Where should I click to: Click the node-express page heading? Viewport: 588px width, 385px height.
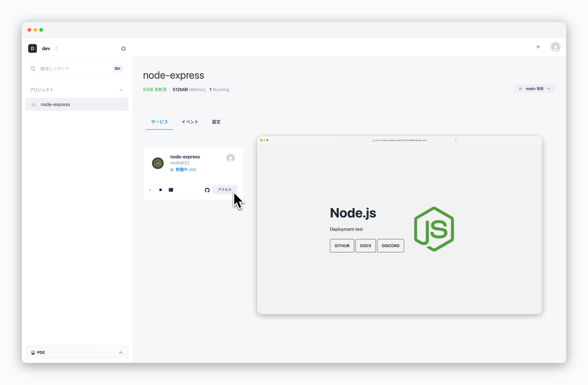tap(174, 75)
